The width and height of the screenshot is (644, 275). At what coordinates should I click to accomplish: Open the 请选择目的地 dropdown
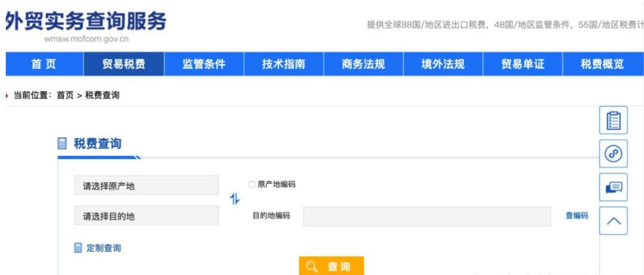coord(147,215)
